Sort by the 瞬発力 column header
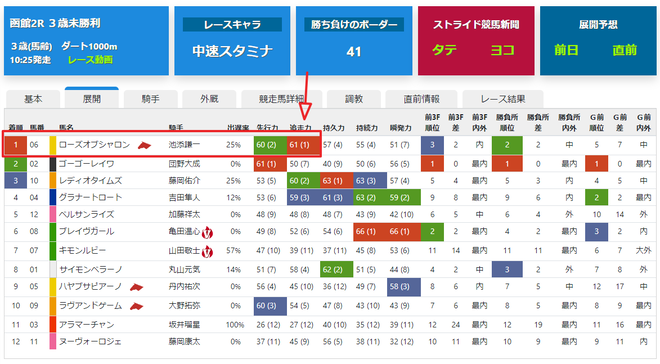The image size is (660, 364). [x=400, y=128]
